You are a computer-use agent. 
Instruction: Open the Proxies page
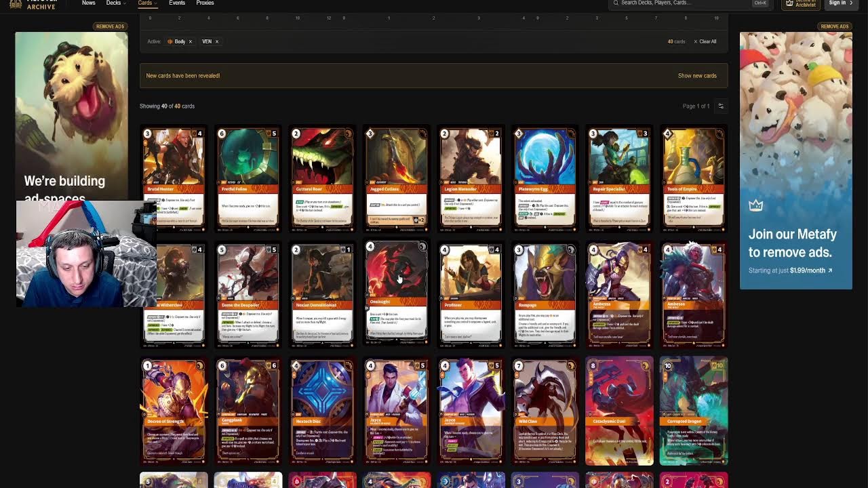[x=205, y=3]
